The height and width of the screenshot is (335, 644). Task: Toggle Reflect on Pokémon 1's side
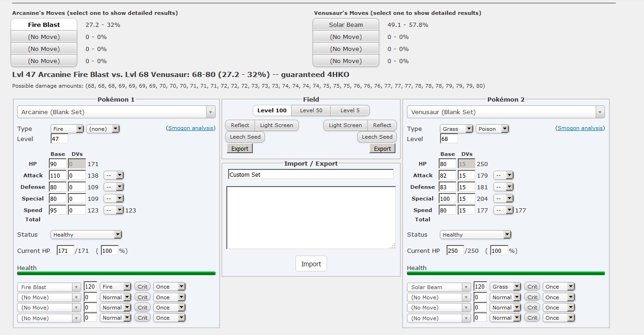tap(240, 125)
